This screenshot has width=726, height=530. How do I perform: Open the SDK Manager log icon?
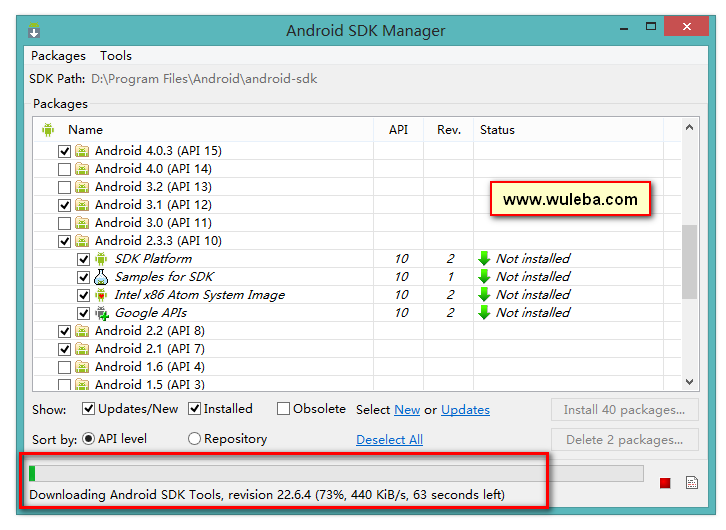point(692,483)
